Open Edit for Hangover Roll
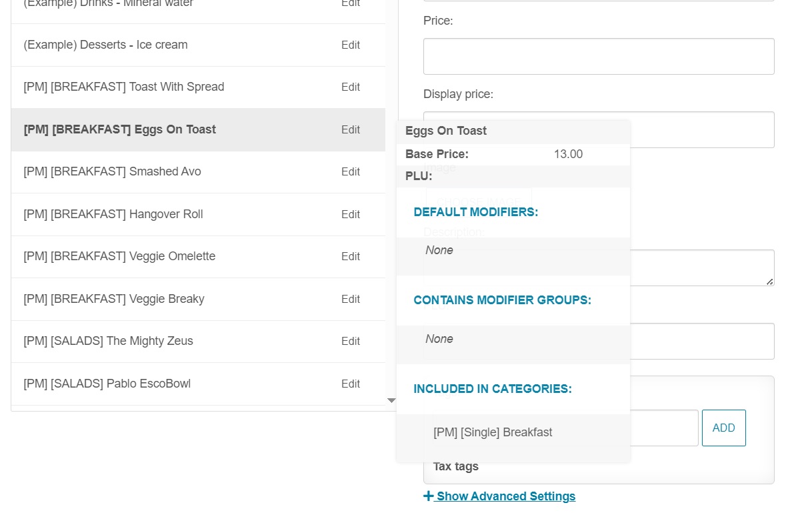Image resolution: width=812 pixels, height=513 pixels. (350, 215)
